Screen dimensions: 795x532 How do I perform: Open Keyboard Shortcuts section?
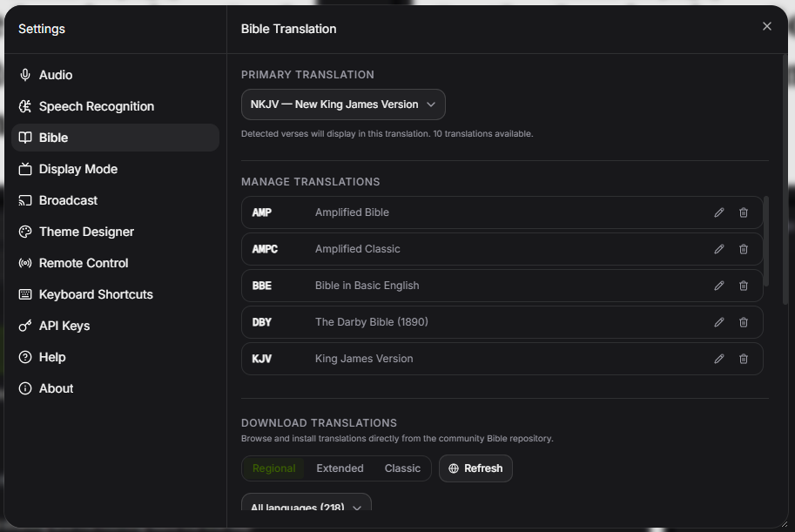pos(115,294)
